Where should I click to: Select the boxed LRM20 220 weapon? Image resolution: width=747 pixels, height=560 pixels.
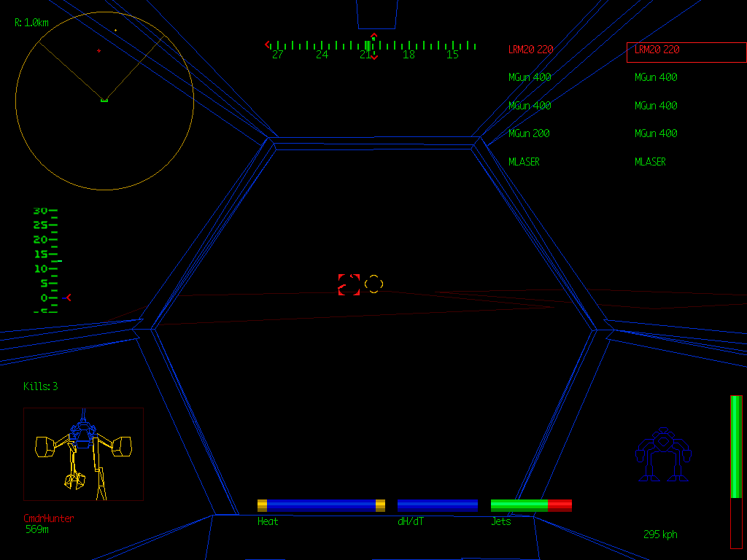point(686,51)
